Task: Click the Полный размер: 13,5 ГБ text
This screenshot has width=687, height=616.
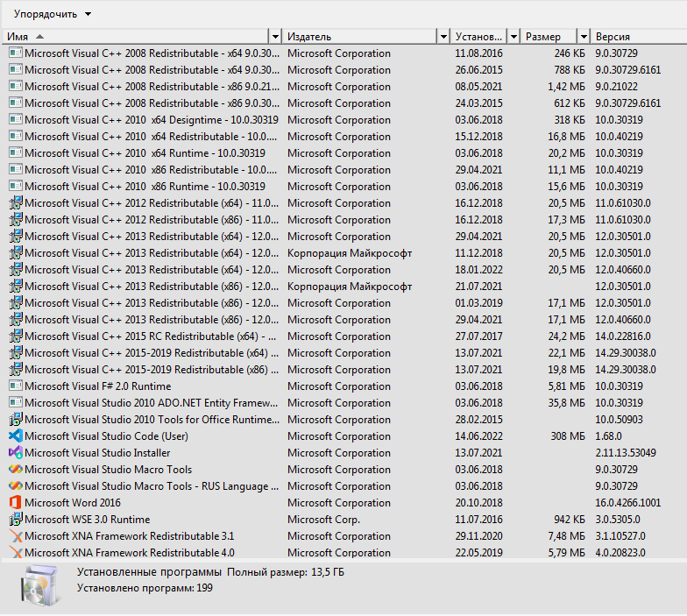Action: pyautogui.click(x=286, y=572)
